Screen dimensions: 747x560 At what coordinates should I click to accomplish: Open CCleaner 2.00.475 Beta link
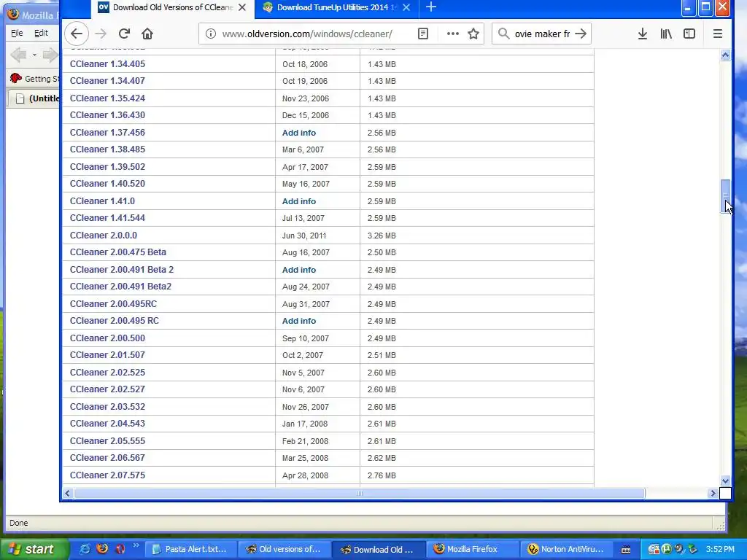118,252
